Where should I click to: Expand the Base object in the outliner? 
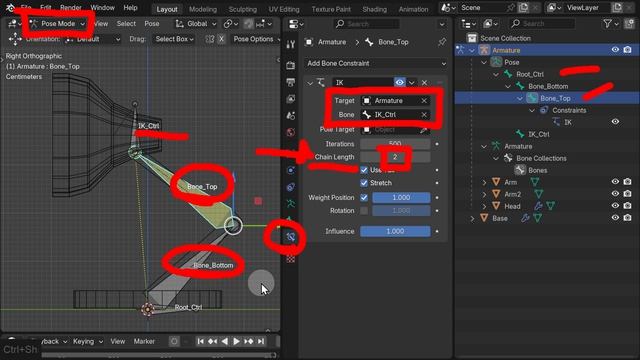(x=472, y=218)
